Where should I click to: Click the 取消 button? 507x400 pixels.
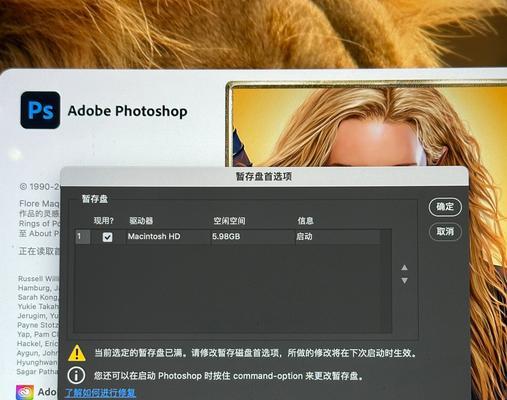pyautogui.click(x=445, y=231)
